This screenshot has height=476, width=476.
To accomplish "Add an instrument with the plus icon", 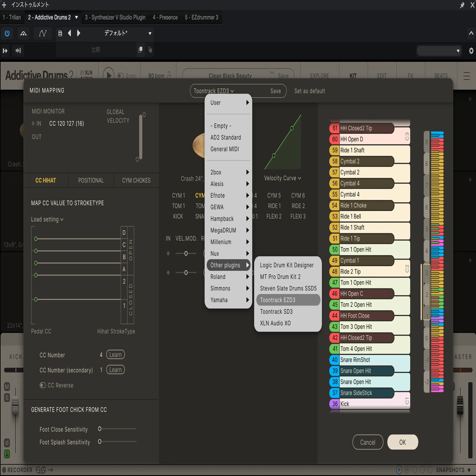I will point(4,5).
